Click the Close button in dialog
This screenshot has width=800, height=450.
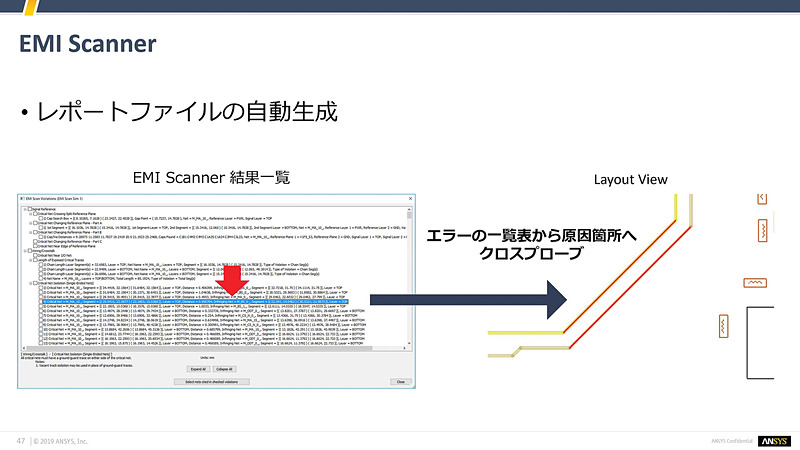coord(401,382)
